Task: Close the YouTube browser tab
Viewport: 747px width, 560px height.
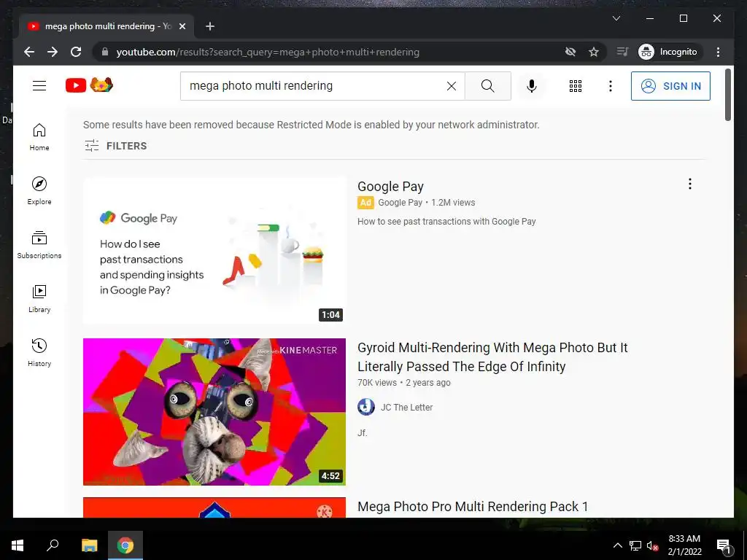Action: tap(182, 26)
